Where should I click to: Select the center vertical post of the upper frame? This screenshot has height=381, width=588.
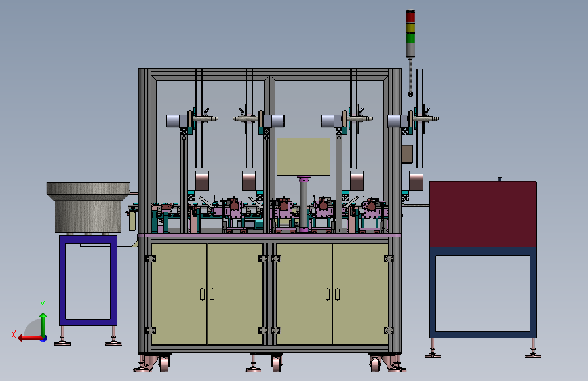pyautogui.click(x=270, y=154)
